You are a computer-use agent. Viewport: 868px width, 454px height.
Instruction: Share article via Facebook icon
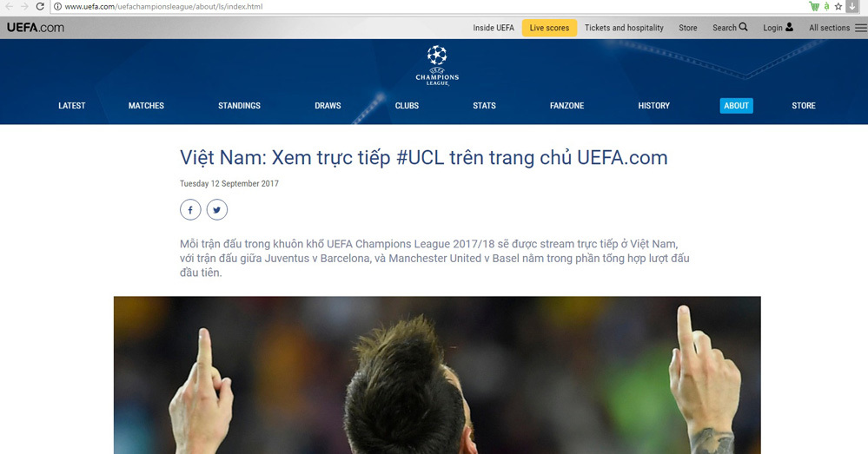coord(190,209)
